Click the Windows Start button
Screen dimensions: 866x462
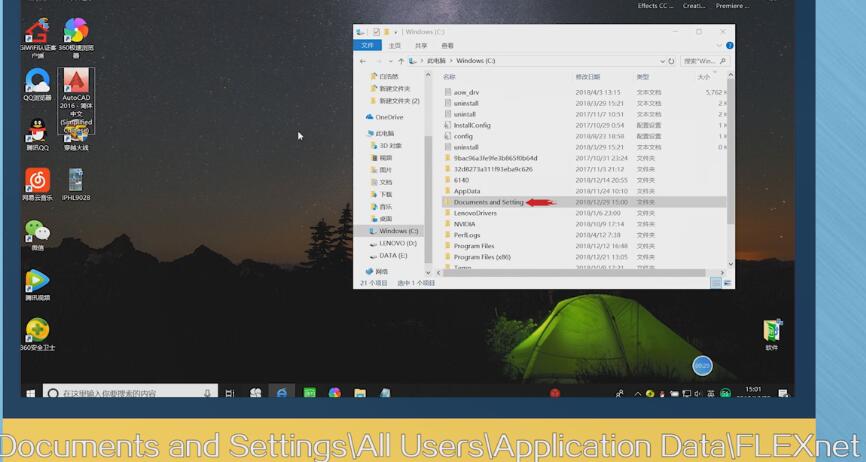pyautogui.click(x=30, y=393)
